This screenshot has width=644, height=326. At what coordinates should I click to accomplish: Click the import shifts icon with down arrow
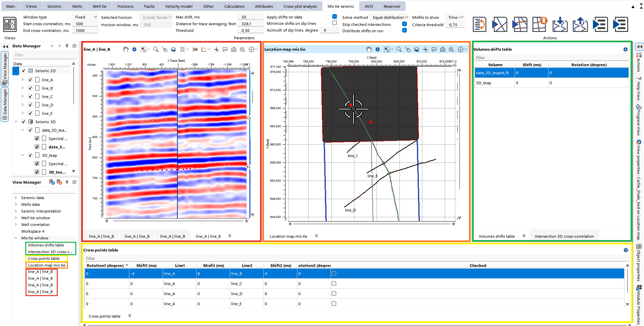tap(560, 25)
